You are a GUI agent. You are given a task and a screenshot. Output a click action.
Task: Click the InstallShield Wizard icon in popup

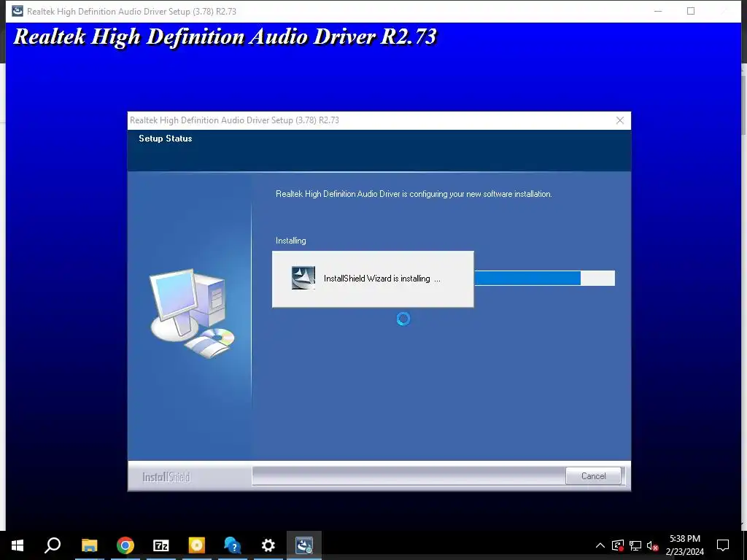coord(303,278)
